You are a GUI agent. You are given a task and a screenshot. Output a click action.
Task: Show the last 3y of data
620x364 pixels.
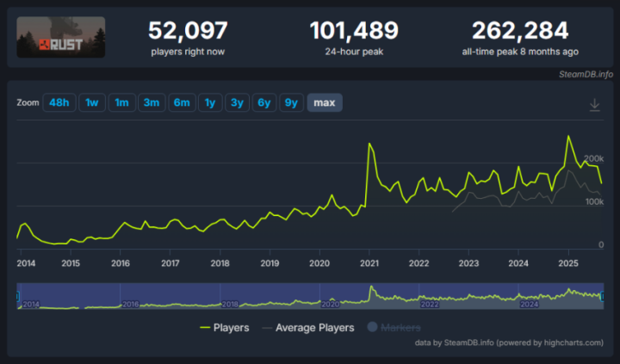pos(238,102)
